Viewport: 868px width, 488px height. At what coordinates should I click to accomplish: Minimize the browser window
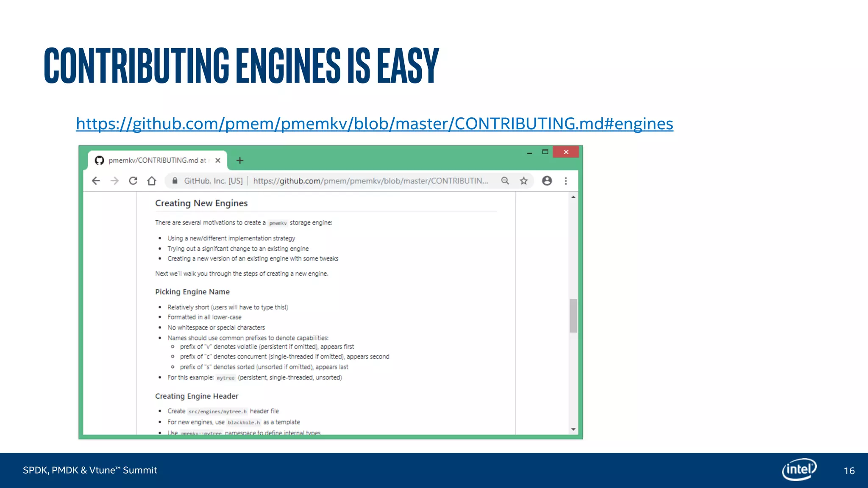click(x=529, y=152)
